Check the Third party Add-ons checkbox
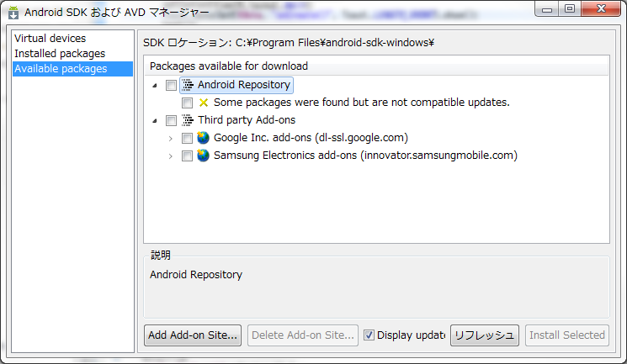This screenshot has width=627, height=364. pos(171,120)
